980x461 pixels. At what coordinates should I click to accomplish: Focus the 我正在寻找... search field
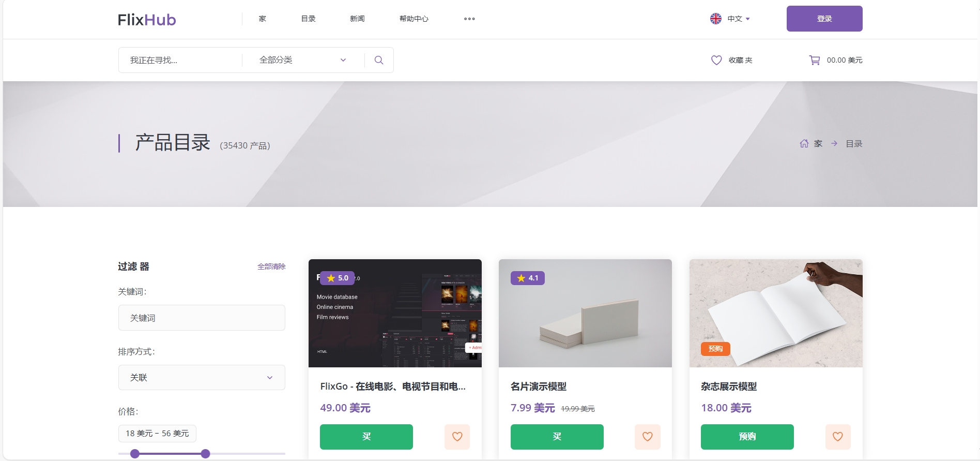(180, 60)
